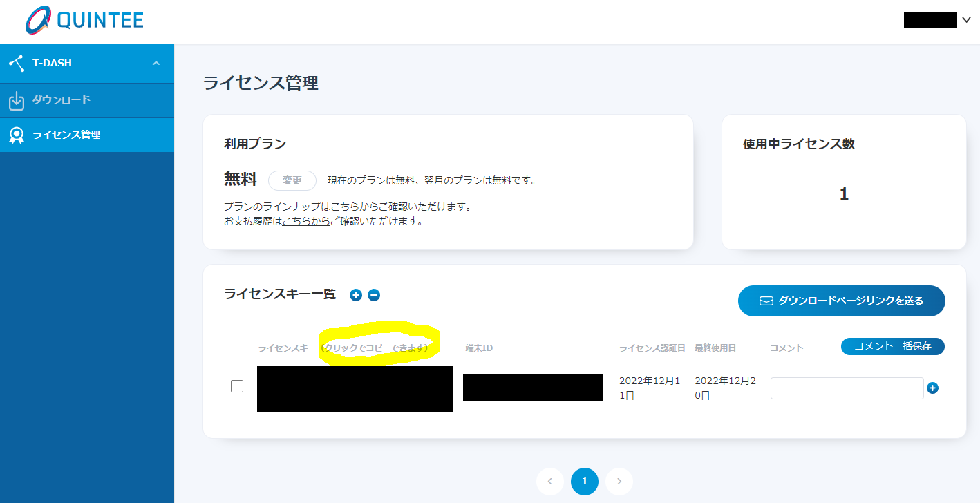Click the ライセンス管理 page heading
The width and height of the screenshot is (980, 503).
pyautogui.click(x=261, y=84)
